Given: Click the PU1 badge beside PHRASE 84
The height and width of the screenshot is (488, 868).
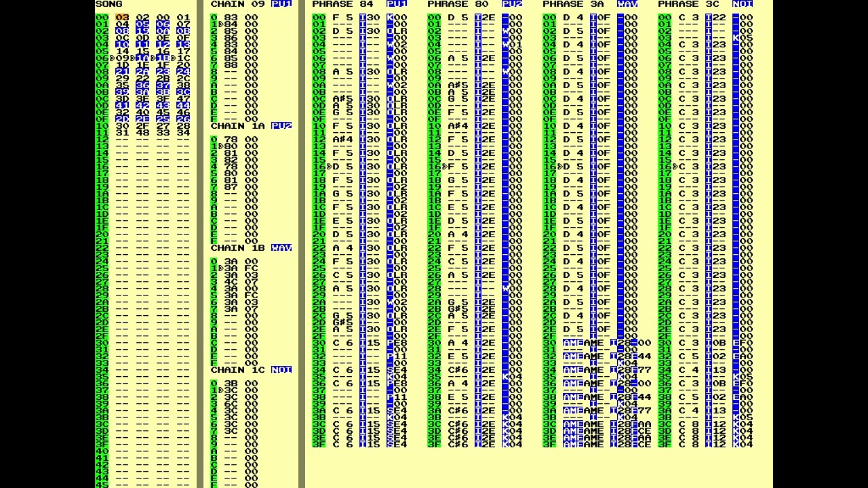Looking at the screenshot, I should tap(397, 4).
